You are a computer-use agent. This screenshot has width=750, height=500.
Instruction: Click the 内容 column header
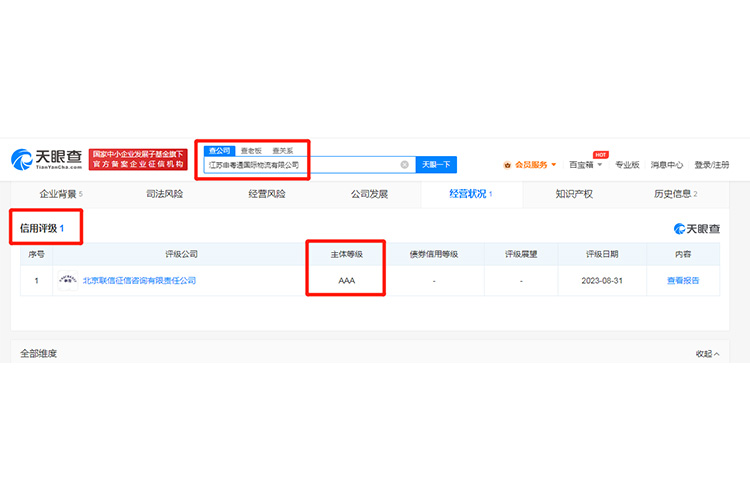[683, 254]
